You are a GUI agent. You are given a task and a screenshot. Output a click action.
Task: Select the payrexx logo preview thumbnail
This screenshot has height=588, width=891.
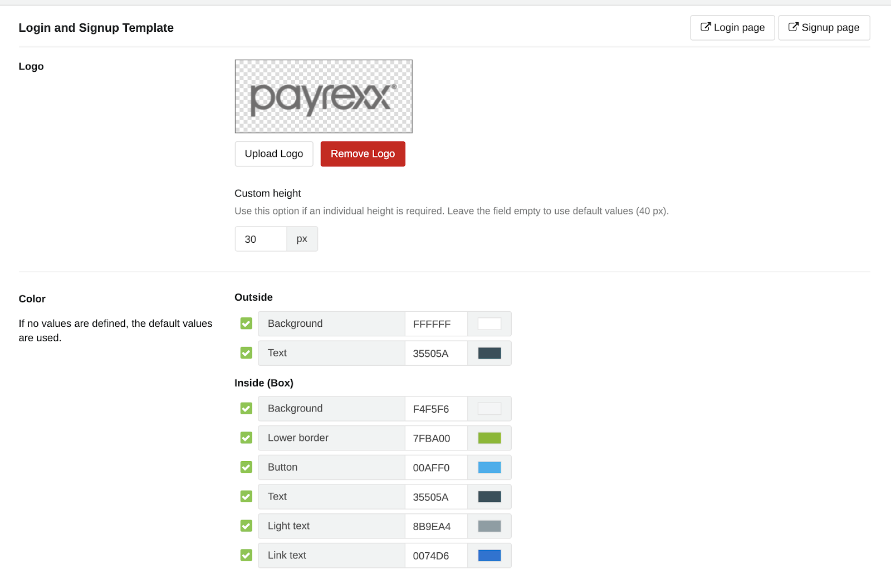click(x=324, y=96)
